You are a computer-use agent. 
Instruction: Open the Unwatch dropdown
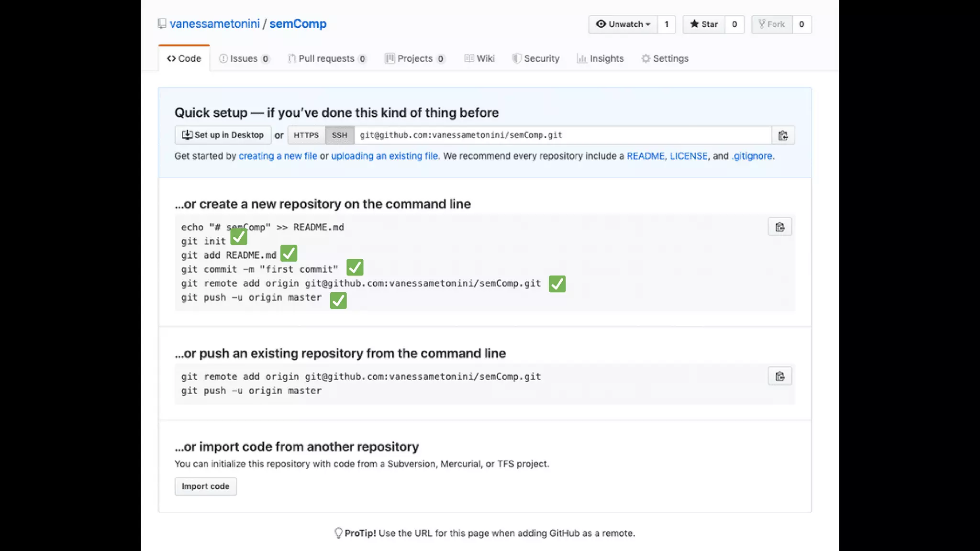[x=624, y=24]
